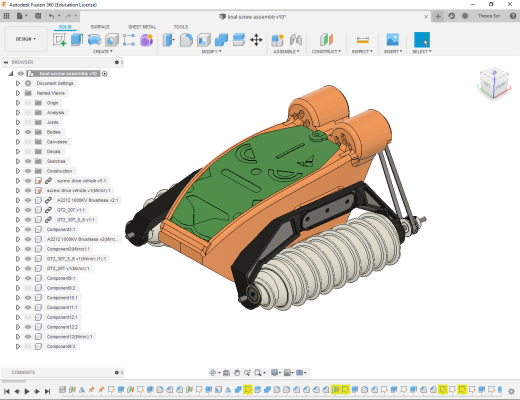Image resolution: width=520 pixels, height=400 pixels.
Task: Select the Move/Copy arrows tool
Action: [x=256, y=40]
